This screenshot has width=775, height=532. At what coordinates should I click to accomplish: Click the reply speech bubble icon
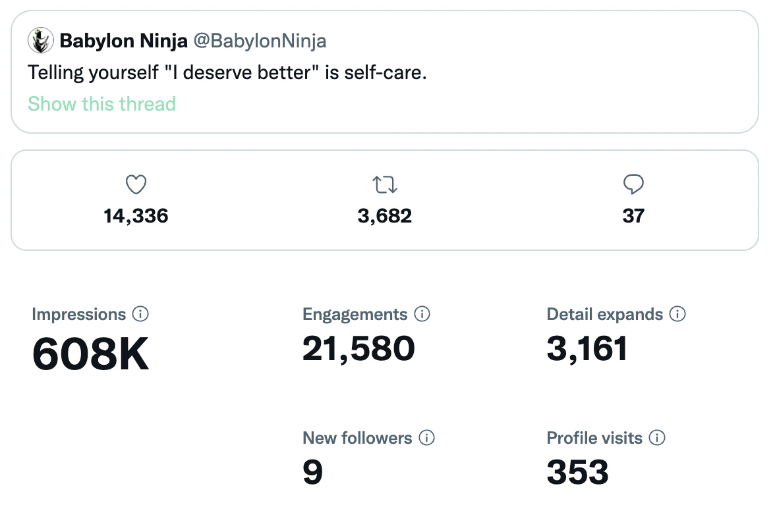pos(633,185)
